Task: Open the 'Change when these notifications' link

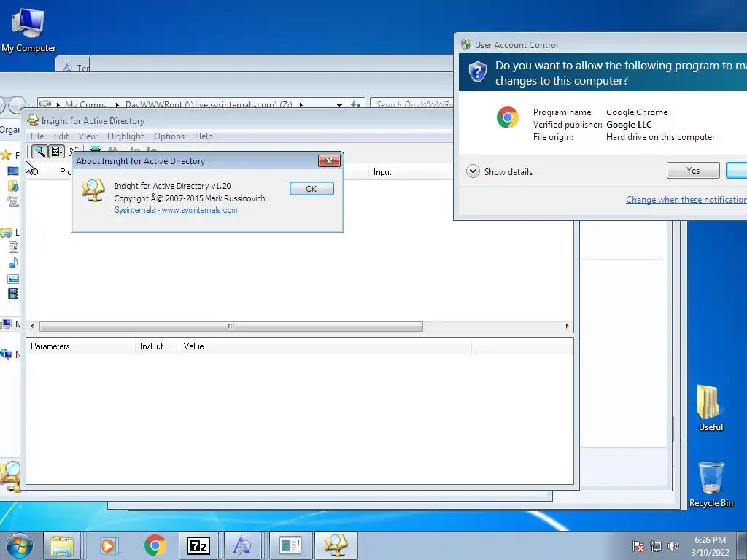Action: tap(686, 200)
